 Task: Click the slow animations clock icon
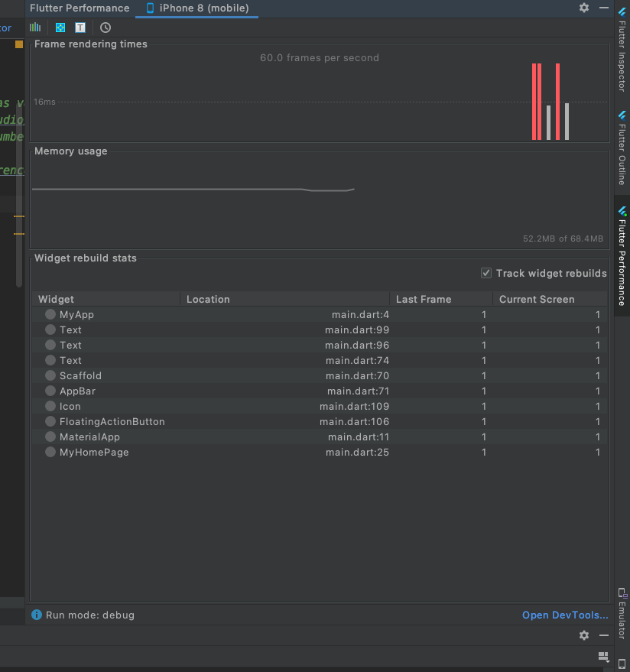pyautogui.click(x=106, y=28)
